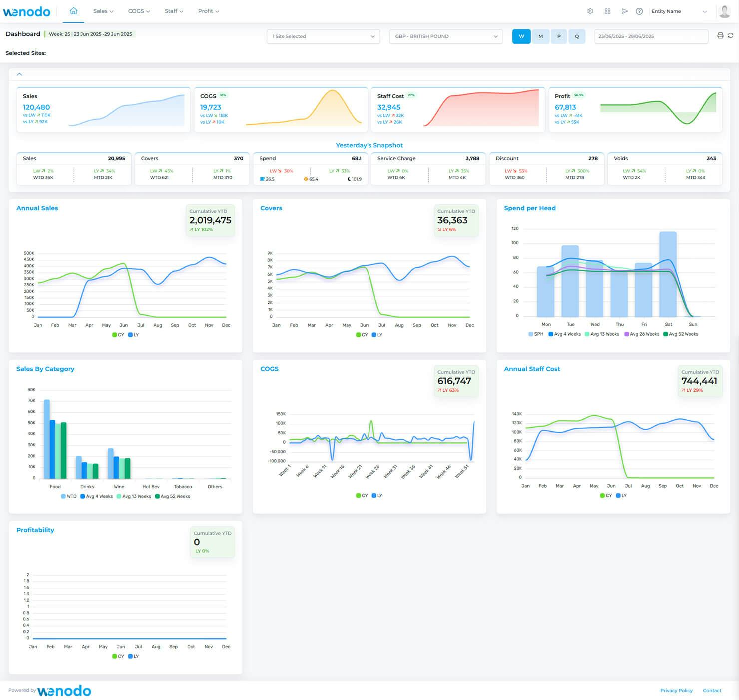Screen dimensions: 739x700
Task: Open the Sales menu
Action: (x=102, y=11)
